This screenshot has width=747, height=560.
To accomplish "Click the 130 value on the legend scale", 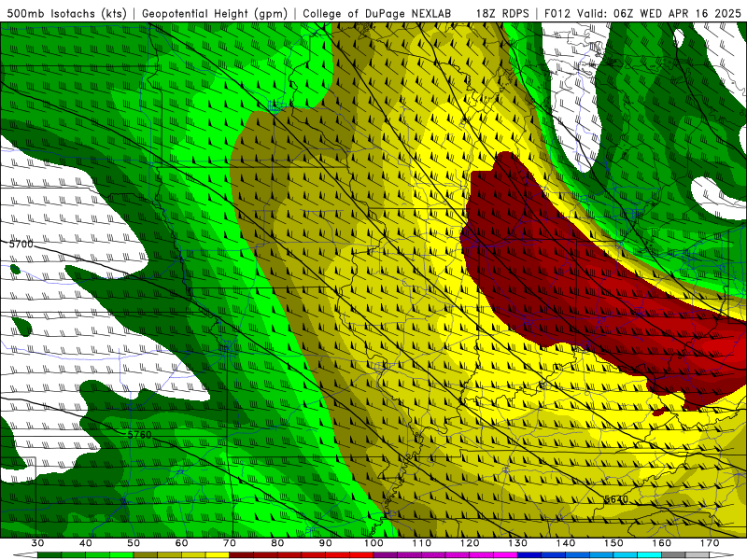I will pos(517,543).
